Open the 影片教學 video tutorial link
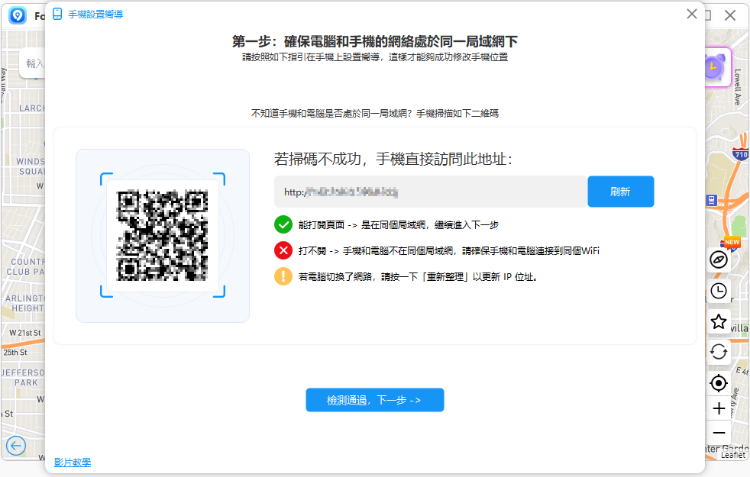The image size is (750, 477). (x=72, y=462)
